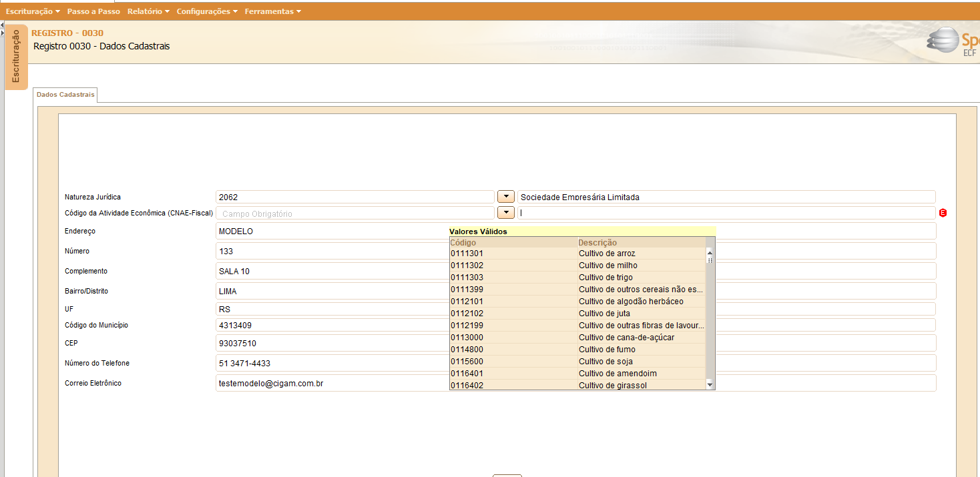Click the CNAE description input field
This screenshot has height=477, width=980.
pos(726,213)
